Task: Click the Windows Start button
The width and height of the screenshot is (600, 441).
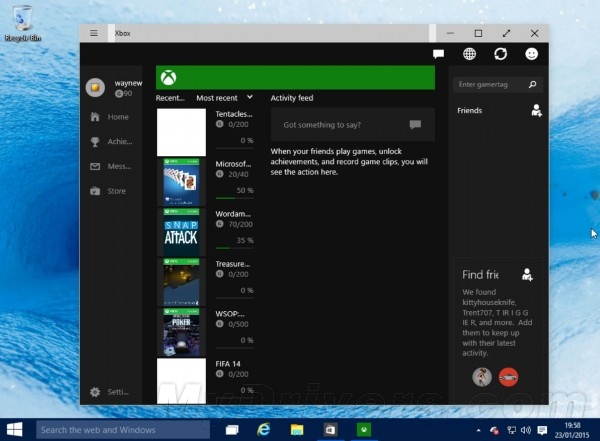Action: coord(16,429)
